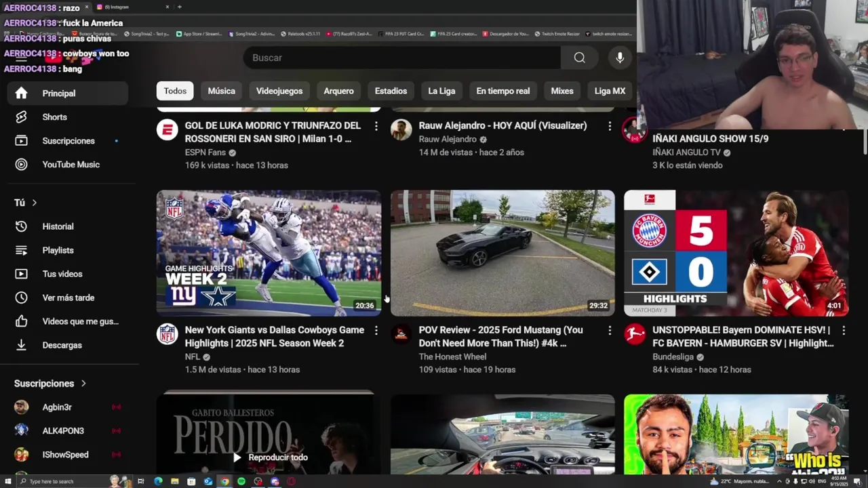868x488 pixels.
Task: Open weather widget showing 22°C in taskbar
Action: (x=739, y=481)
